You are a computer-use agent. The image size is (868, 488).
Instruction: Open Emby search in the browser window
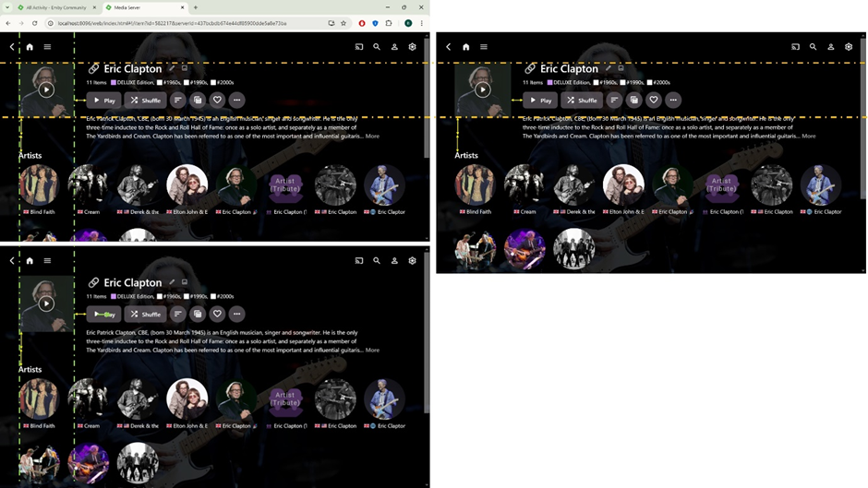(x=377, y=47)
